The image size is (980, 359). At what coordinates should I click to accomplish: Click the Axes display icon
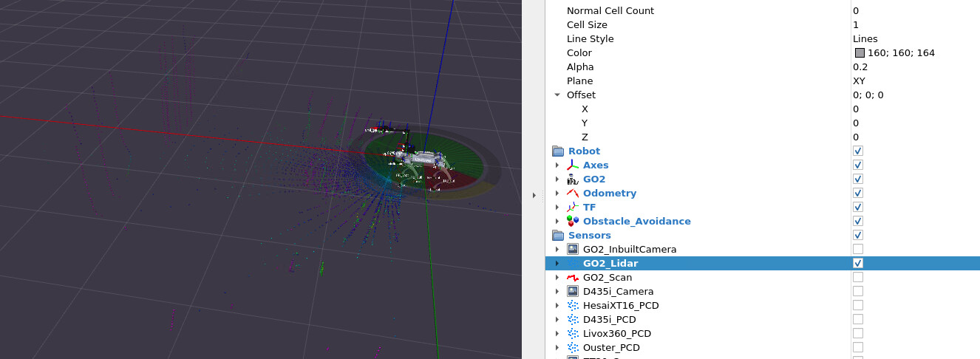pos(573,165)
